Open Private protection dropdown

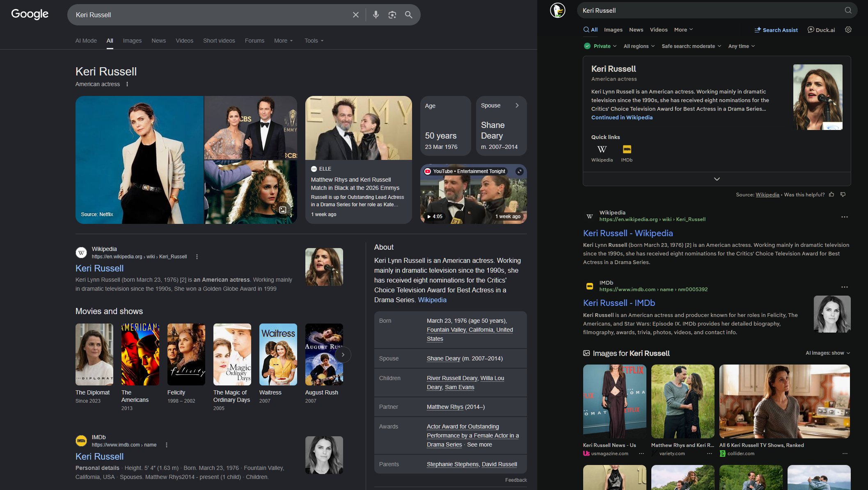600,46
